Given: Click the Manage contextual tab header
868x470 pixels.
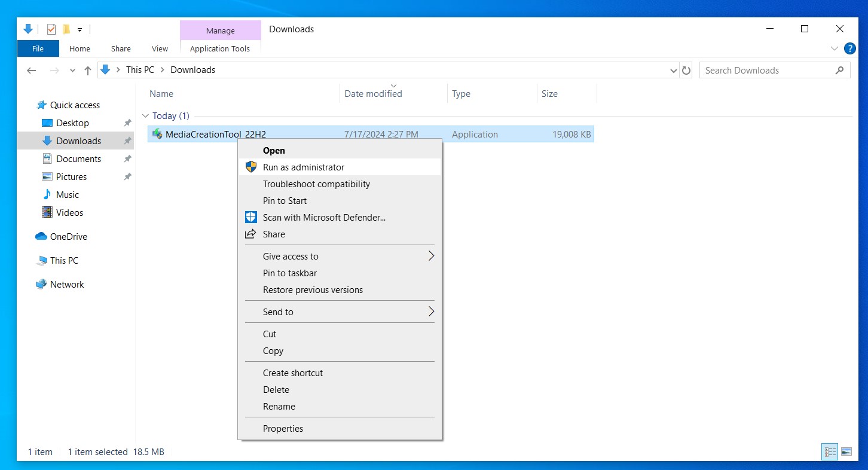Looking at the screenshot, I should point(221,30).
